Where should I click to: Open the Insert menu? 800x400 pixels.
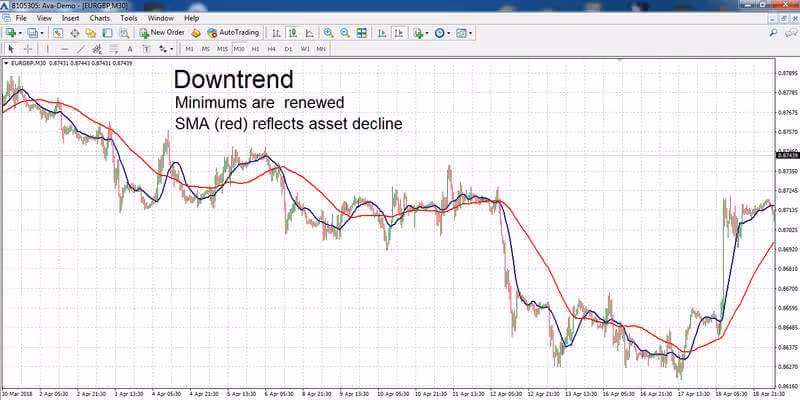(70, 18)
